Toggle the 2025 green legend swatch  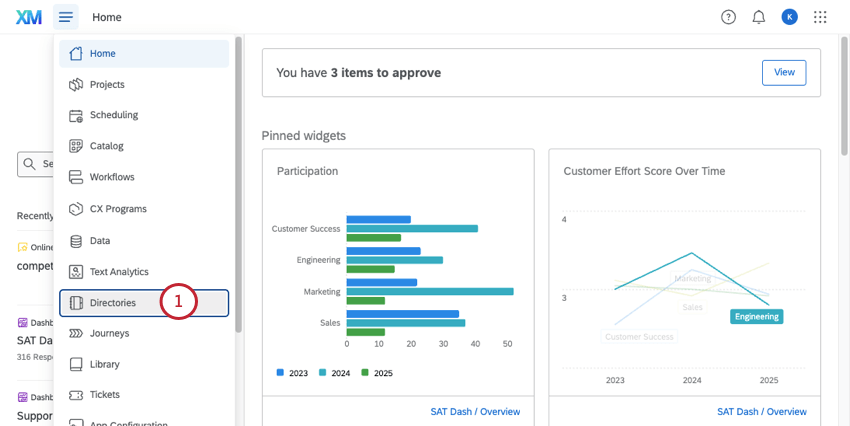click(366, 373)
